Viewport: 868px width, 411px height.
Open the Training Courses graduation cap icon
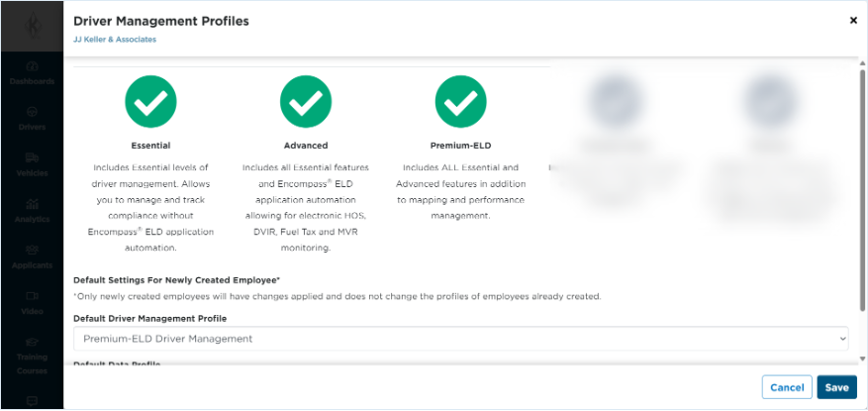[32, 343]
